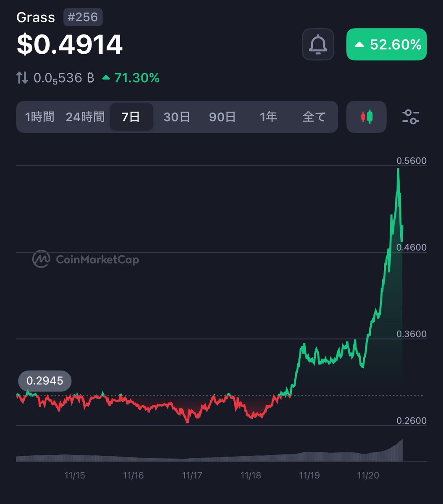Select the 1時間 time range tab
This screenshot has height=504, width=443.
coord(39,117)
